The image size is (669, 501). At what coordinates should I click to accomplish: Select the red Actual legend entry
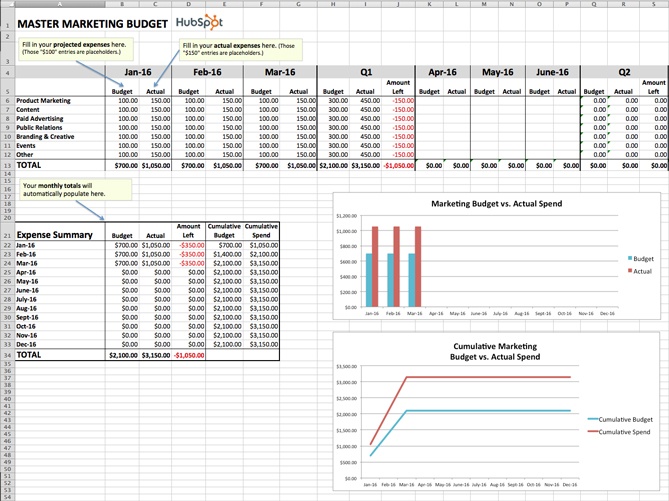pyautogui.click(x=640, y=271)
